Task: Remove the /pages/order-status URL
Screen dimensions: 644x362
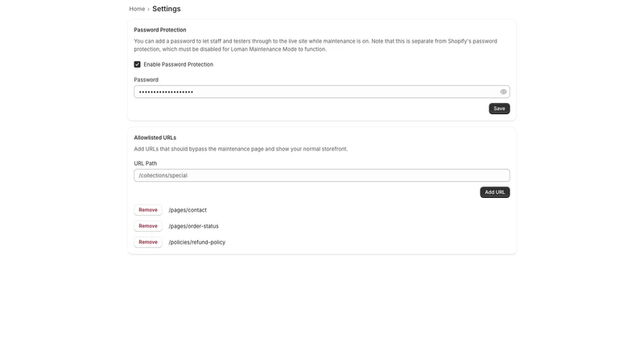Action: coord(148,226)
